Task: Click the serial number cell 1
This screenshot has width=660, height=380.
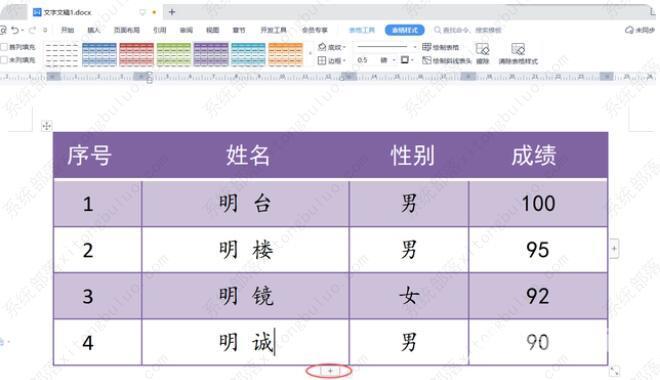Action: pos(98,204)
